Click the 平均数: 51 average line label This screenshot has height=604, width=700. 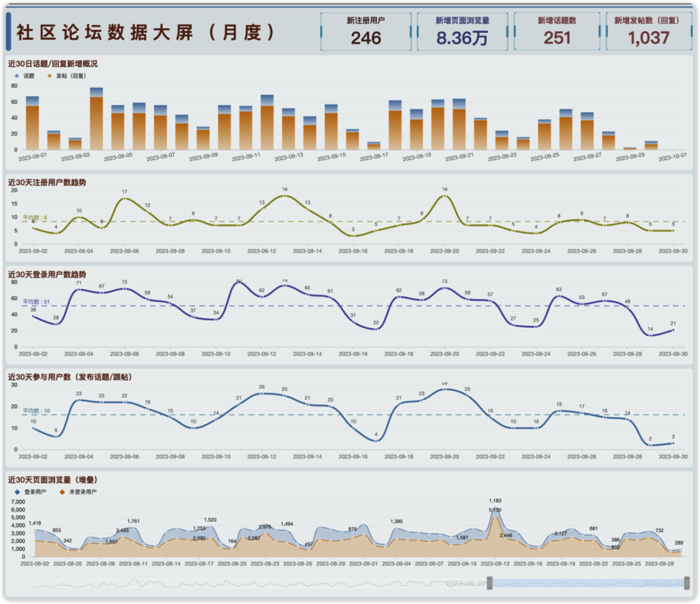click(36, 302)
